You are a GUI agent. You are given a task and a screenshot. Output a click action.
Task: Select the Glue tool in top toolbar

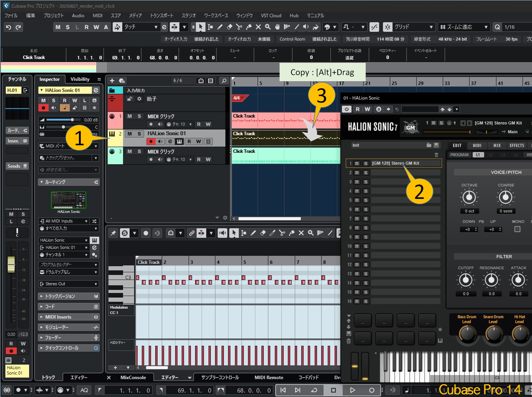(249, 27)
